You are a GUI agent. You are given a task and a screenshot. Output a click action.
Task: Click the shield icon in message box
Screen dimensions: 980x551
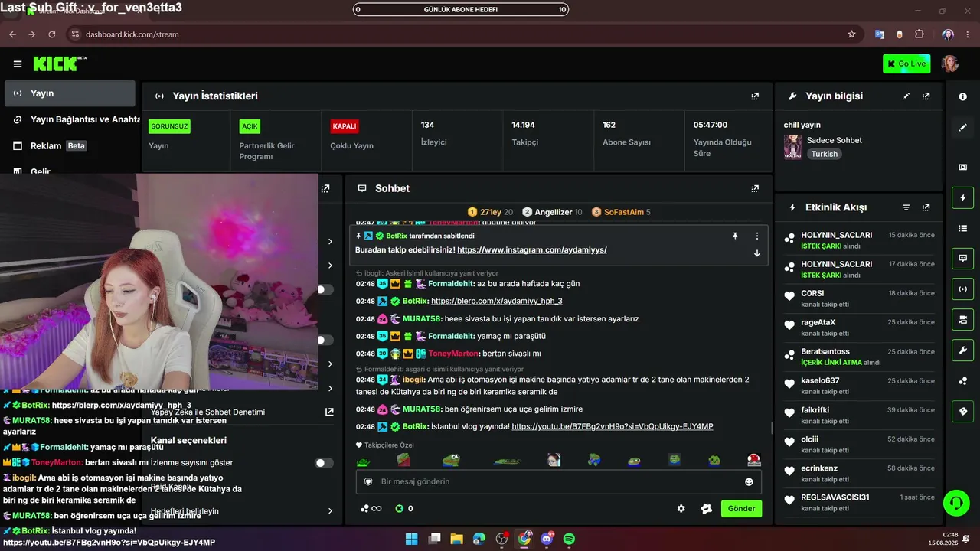pyautogui.click(x=368, y=481)
